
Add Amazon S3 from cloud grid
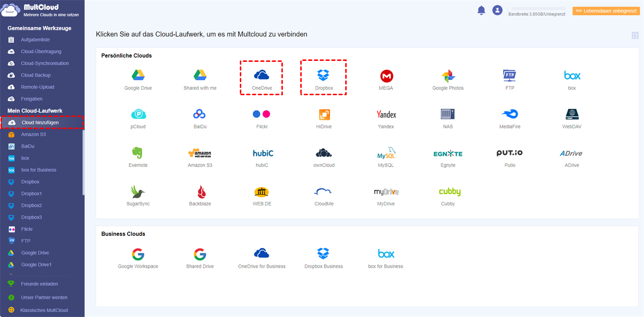[200, 157]
